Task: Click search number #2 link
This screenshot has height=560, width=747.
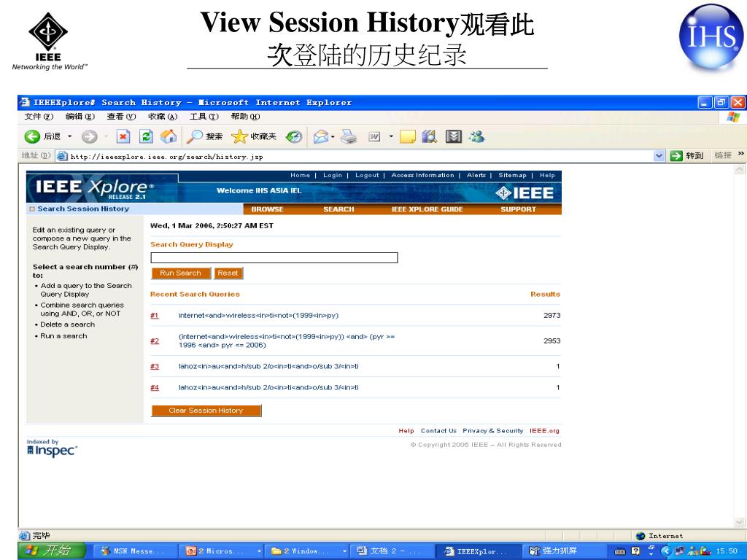Action: pos(155,341)
